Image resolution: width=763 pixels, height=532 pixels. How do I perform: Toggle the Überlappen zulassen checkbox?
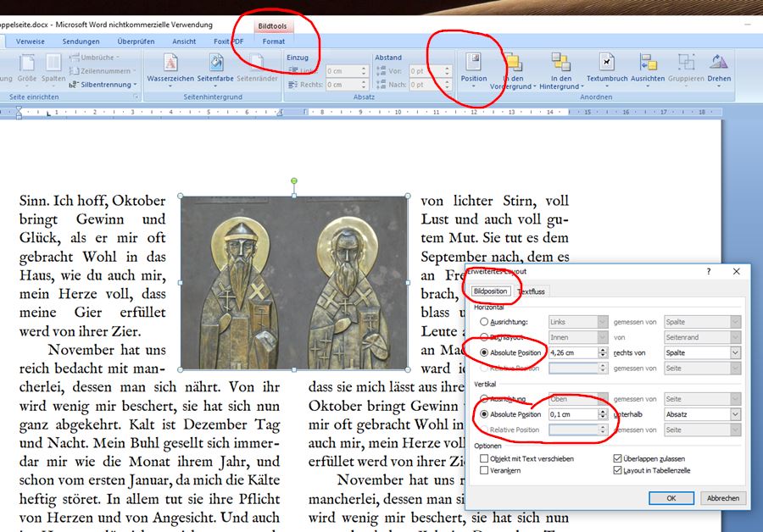point(617,458)
